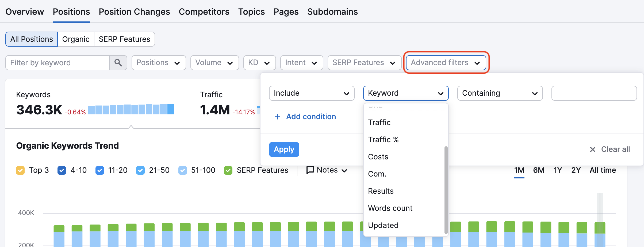
Task: Switch to the Position Changes tab
Action: pos(134,12)
